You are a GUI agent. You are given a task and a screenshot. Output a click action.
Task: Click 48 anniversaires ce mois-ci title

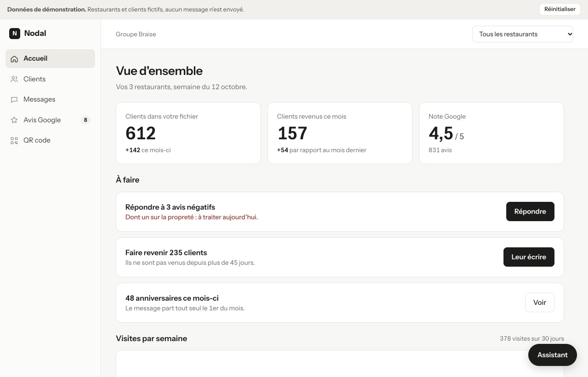(x=172, y=298)
